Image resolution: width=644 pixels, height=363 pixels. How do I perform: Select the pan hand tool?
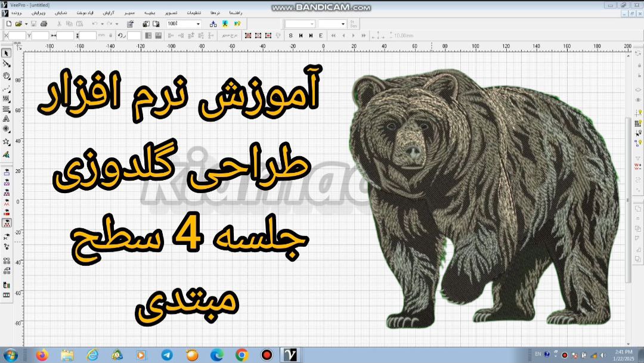click(7, 76)
